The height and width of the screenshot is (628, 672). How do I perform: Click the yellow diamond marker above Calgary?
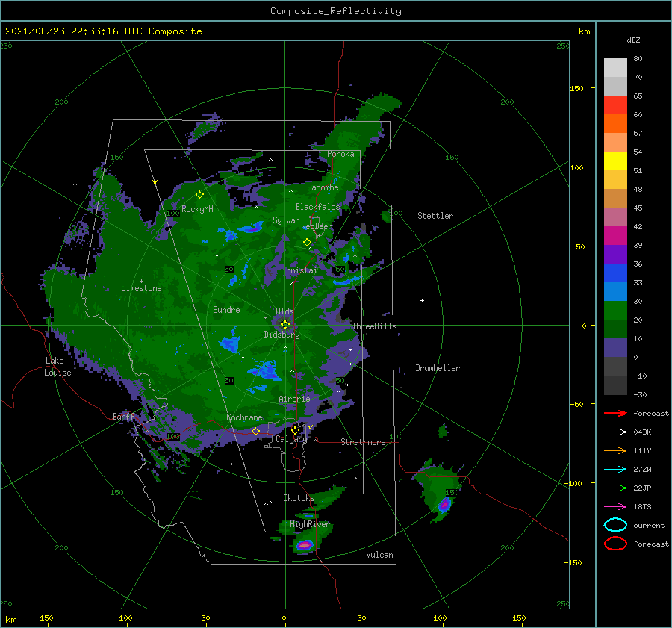(x=295, y=430)
